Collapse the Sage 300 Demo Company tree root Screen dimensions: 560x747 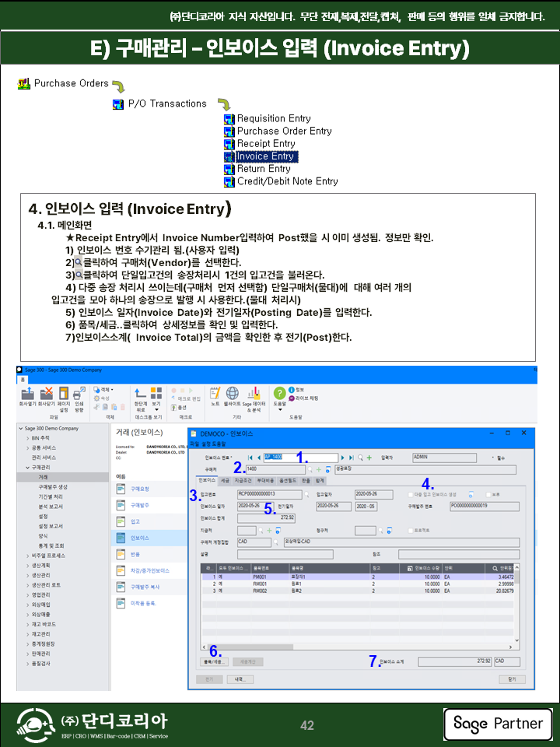pos(21,428)
